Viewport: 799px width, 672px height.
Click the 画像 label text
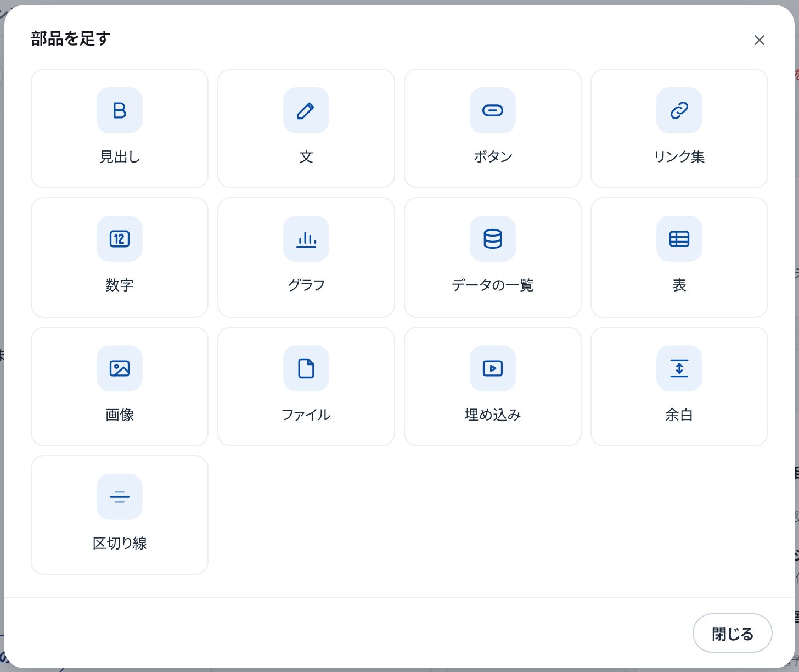point(120,415)
